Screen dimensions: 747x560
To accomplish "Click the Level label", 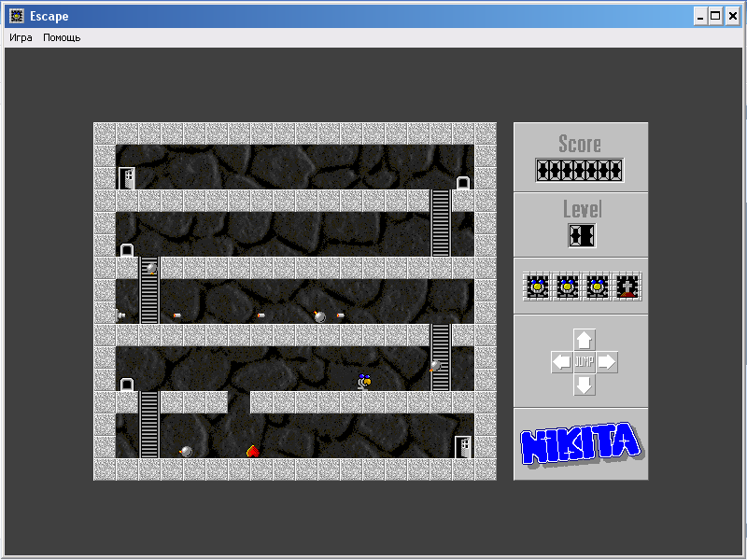I will (x=582, y=209).
